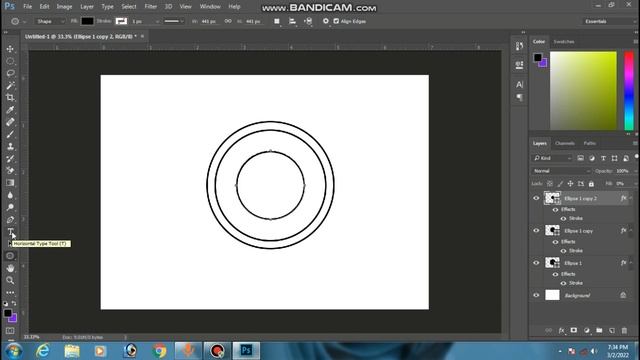Hide the Ellipse 1 copy layer

(536, 231)
